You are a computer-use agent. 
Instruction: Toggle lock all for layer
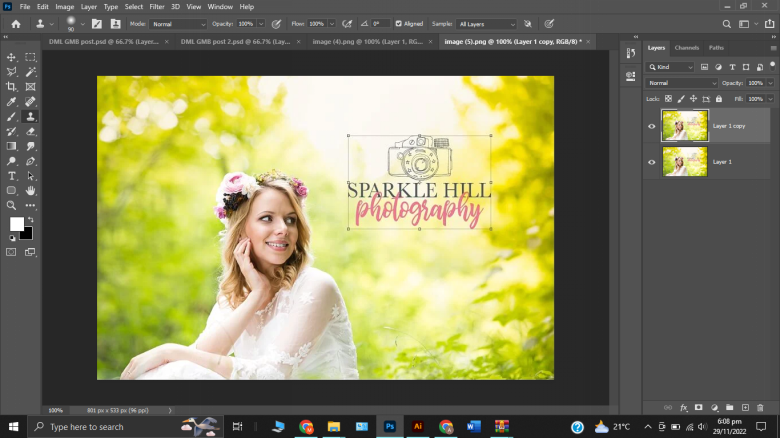coord(719,99)
